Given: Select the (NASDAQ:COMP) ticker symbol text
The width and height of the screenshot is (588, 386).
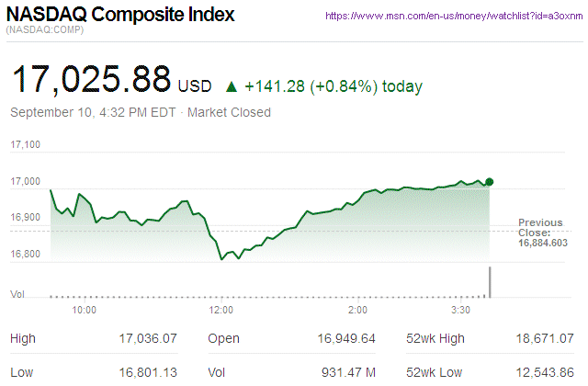Looking at the screenshot, I should tap(46, 32).
